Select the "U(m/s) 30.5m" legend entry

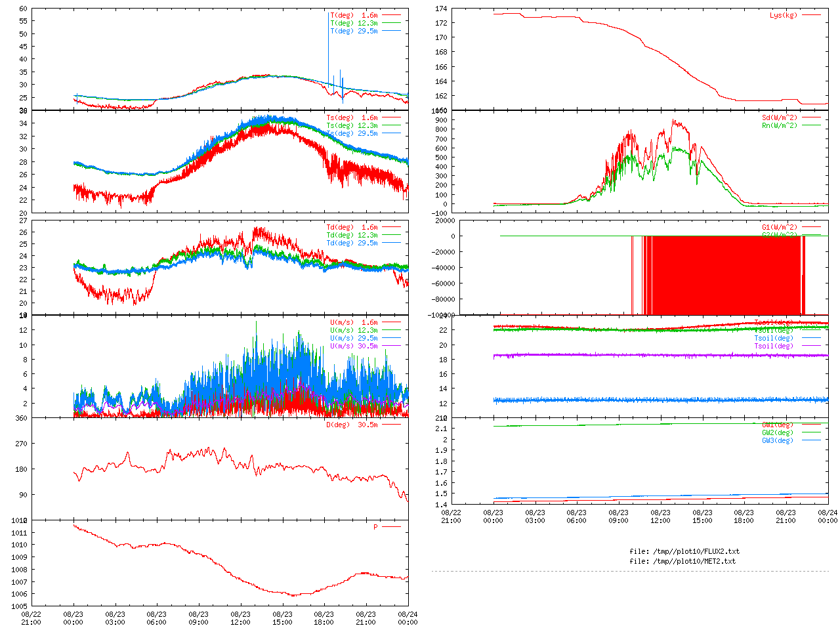coord(354,346)
